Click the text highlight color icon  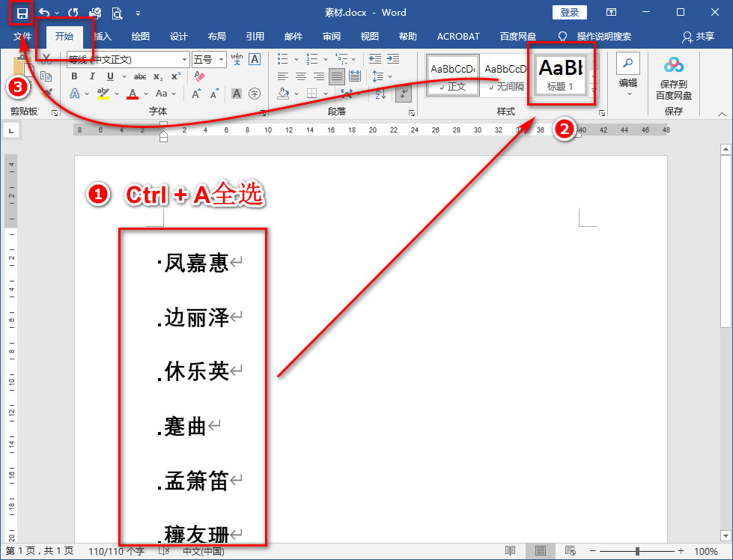(103, 93)
